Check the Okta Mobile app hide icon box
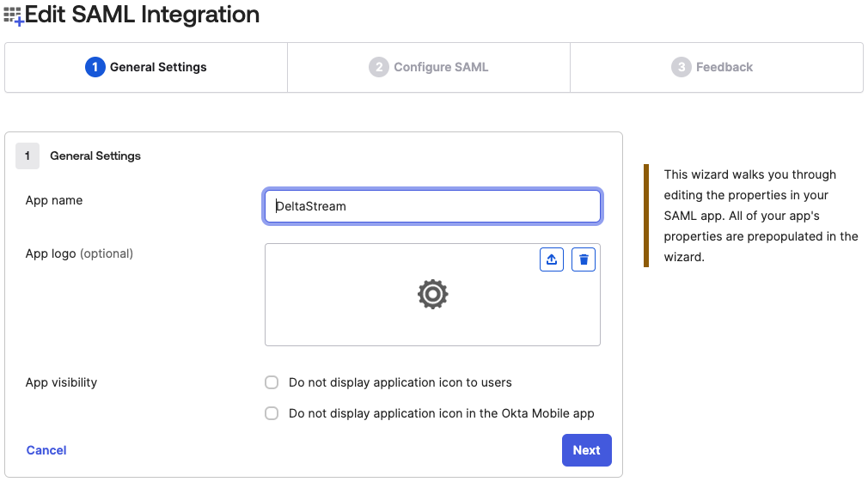 (x=272, y=413)
